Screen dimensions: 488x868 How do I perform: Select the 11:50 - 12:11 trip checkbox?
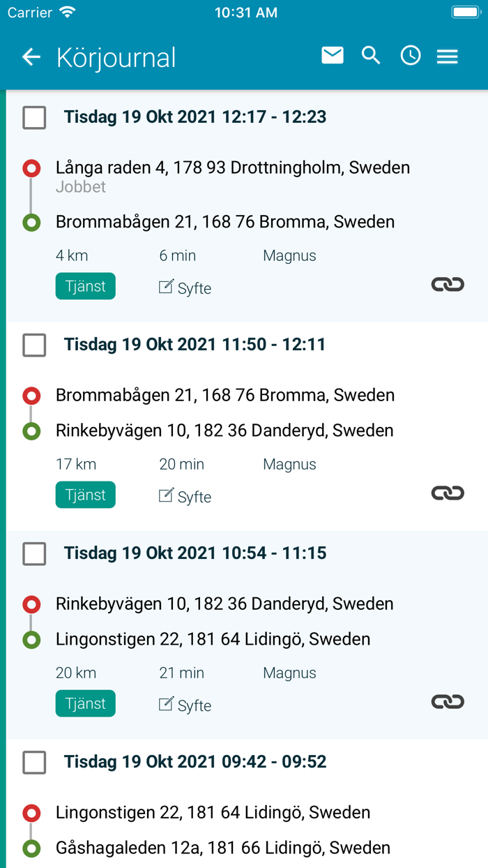tap(34, 345)
